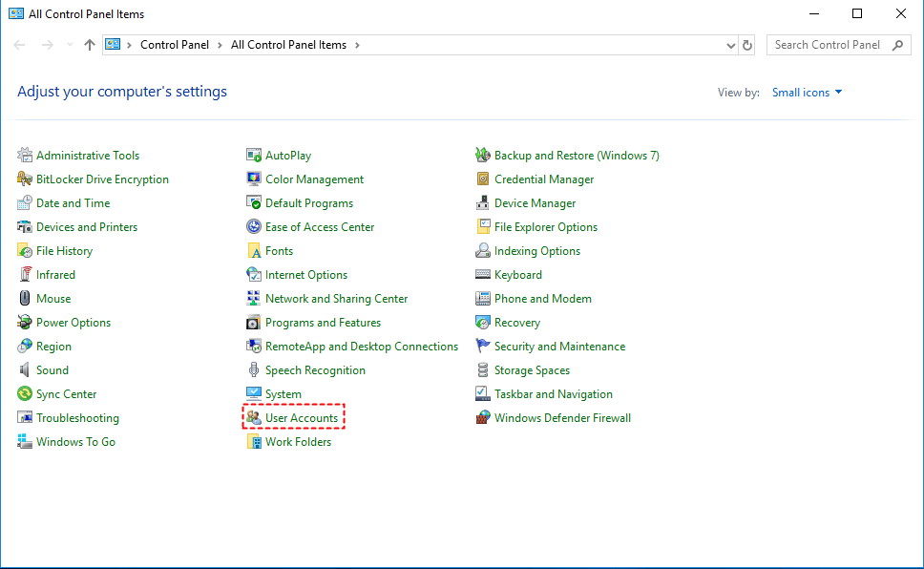The height and width of the screenshot is (569, 924).
Task: Click the Fonts icon
Action: point(254,250)
